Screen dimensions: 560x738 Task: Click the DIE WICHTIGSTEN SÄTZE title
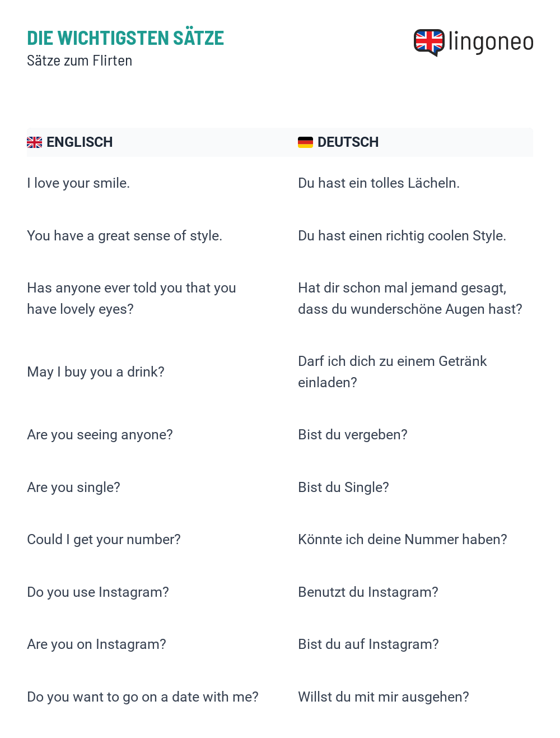[x=125, y=38]
